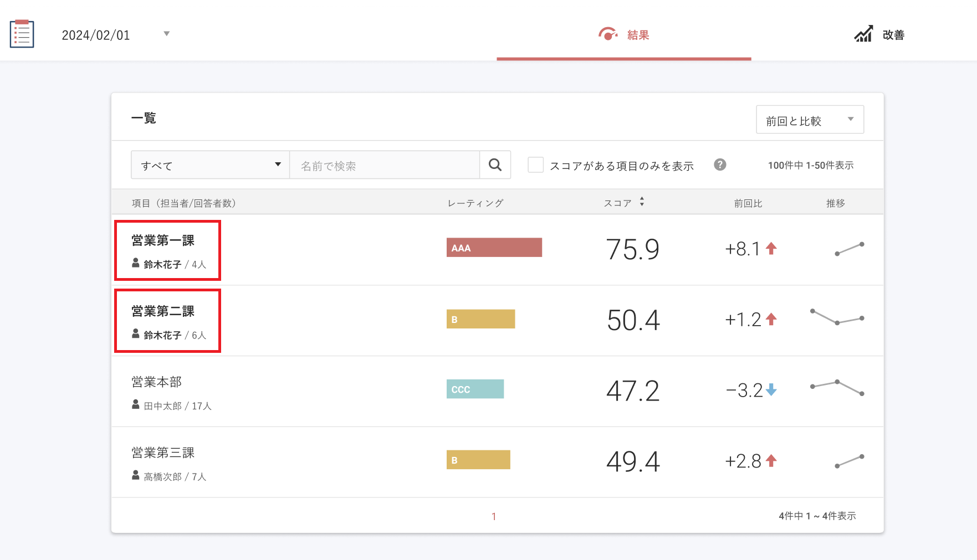Click the 名前で検索 search field

click(384, 166)
